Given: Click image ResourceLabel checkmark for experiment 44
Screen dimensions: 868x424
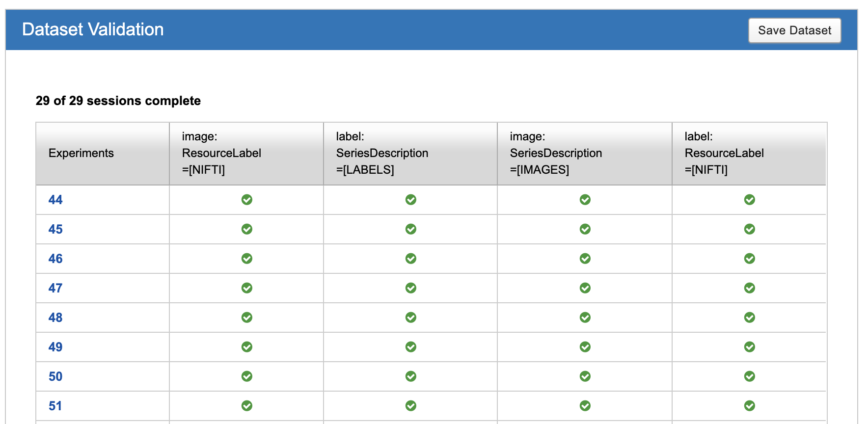Looking at the screenshot, I should pos(247,200).
